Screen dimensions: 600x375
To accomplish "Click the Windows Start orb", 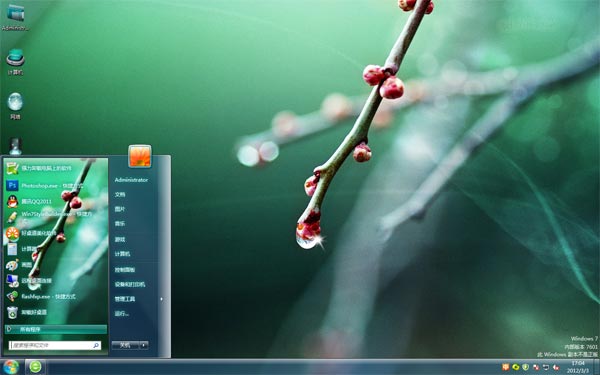I will pos(11,367).
